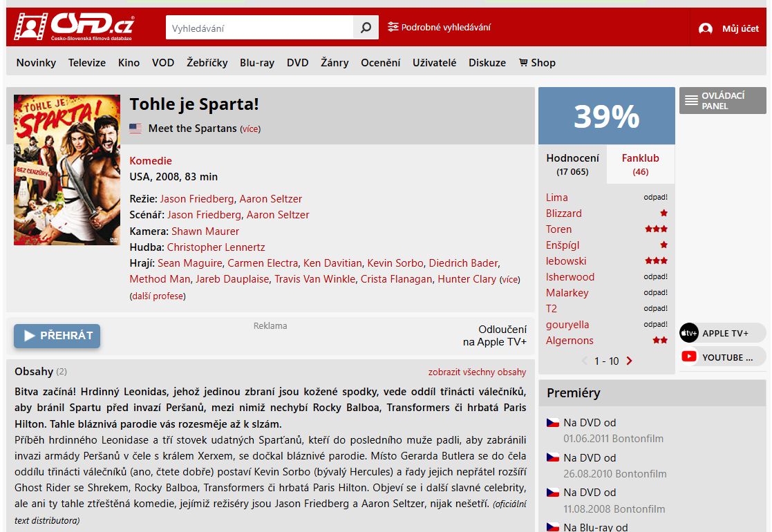
Task: Click the 01.06.2011 Bontonfilm premiere entry
Action: tap(614, 439)
